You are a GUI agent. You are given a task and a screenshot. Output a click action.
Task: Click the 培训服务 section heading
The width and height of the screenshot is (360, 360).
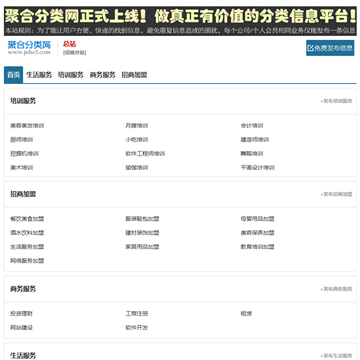point(23,101)
